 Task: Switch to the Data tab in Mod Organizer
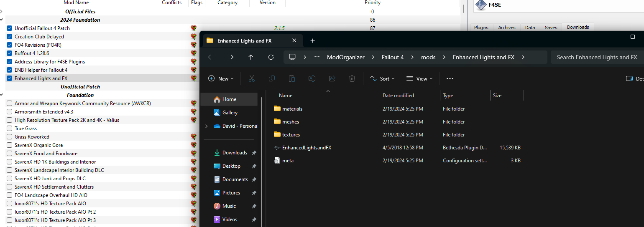coord(530,28)
